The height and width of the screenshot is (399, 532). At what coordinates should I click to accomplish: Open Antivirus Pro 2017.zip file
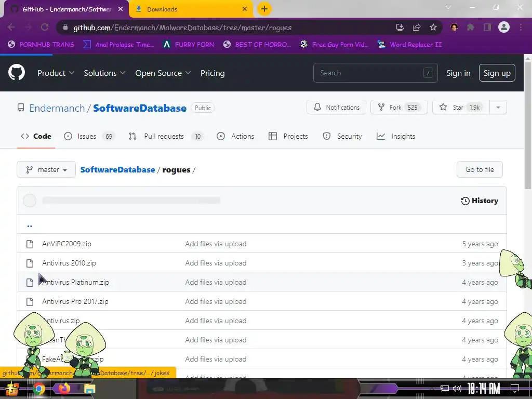pyautogui.click(x=75, y=302)
